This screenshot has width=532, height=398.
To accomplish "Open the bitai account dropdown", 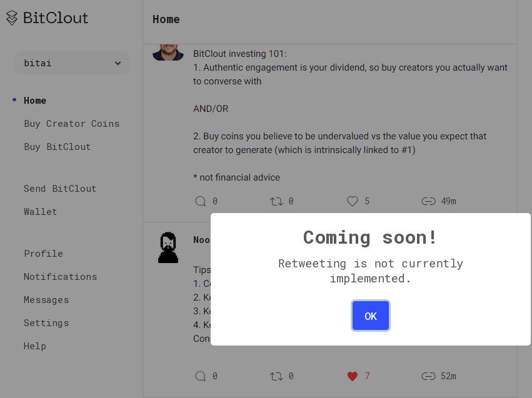I will click(x=72, y=63).
